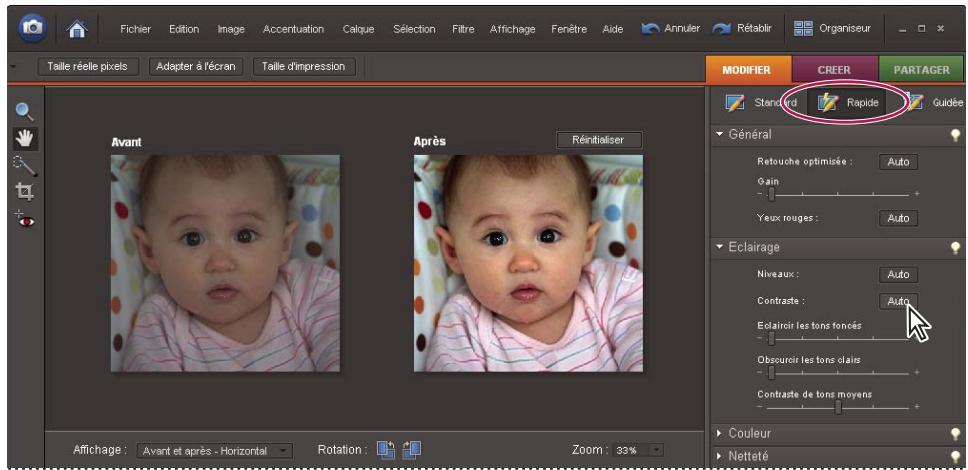Select the Zoom magnifier tool
The width and height of the screenshot is (968, 470).
click(25, 112)
